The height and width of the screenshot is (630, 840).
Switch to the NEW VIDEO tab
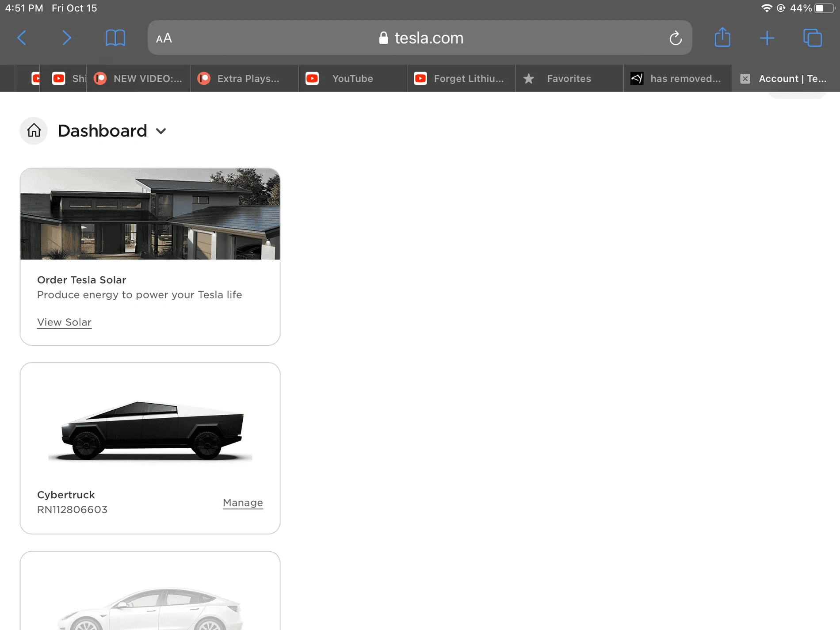(x=138, y=79)
